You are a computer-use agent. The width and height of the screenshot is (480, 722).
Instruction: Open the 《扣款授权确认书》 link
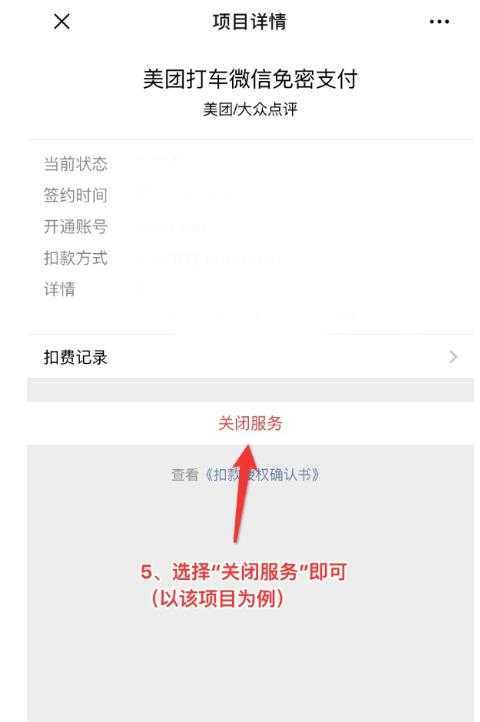point(262,474)
